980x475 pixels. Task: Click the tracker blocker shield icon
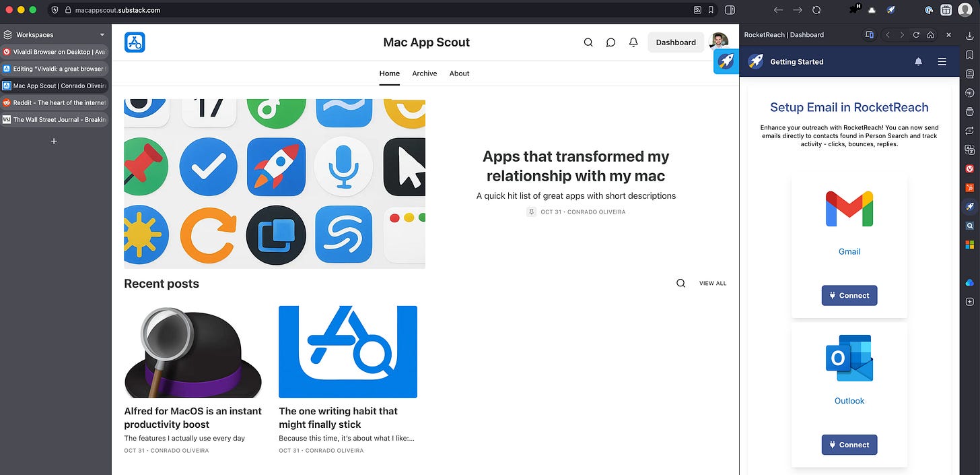pyautogui.click(x=55, y=10)
